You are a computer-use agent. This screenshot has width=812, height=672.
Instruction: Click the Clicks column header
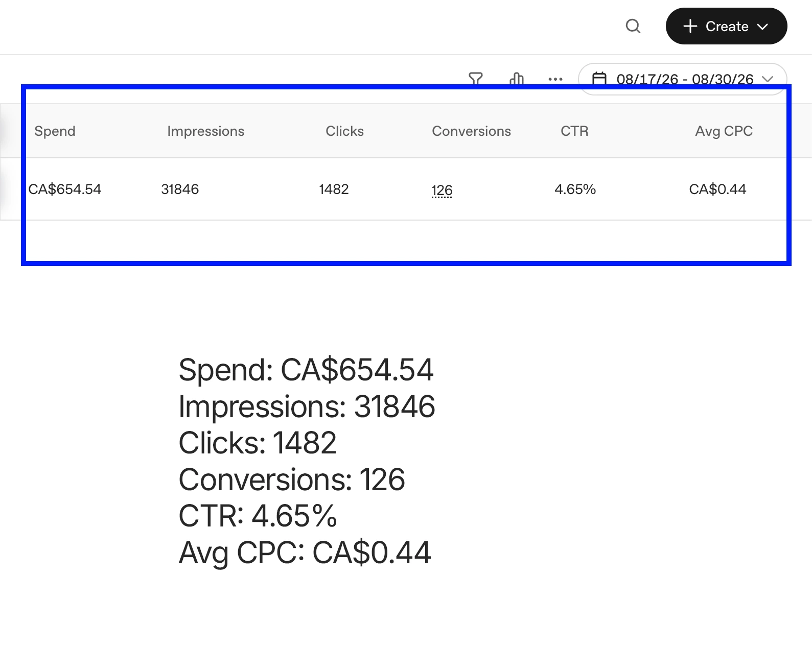click(x=345, y=131)
